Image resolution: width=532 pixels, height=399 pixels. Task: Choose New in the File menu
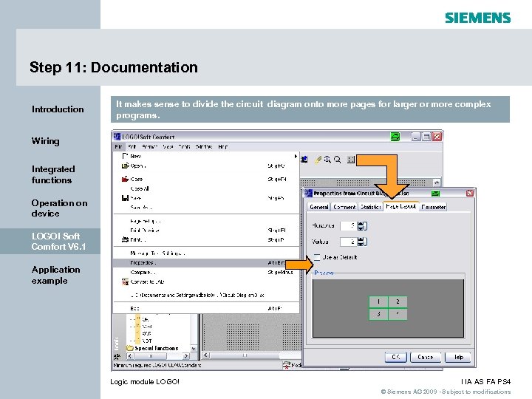(206, 156)
